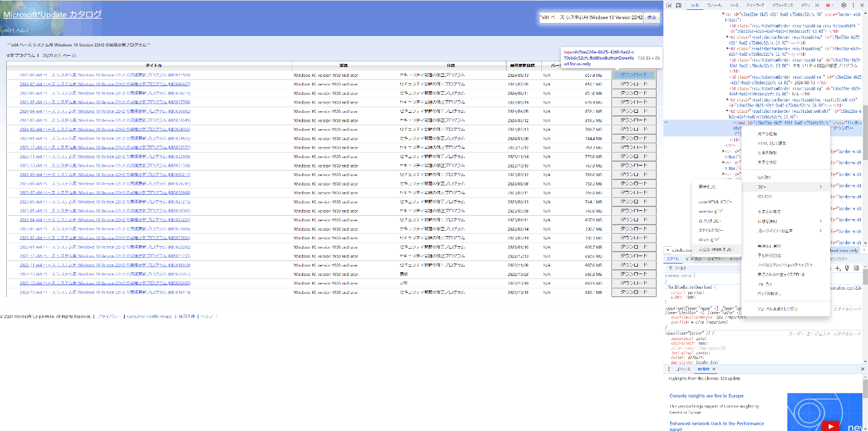The width and height of the screenshot is (868, 431).
Task: Open DevTools settings gear icon
Action: (844, 5)
